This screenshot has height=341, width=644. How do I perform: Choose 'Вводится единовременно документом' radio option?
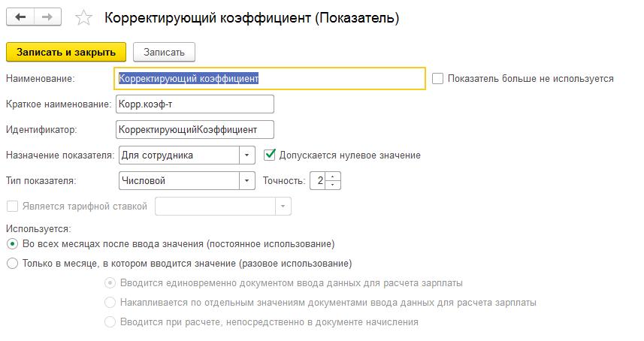click(110, 283)
